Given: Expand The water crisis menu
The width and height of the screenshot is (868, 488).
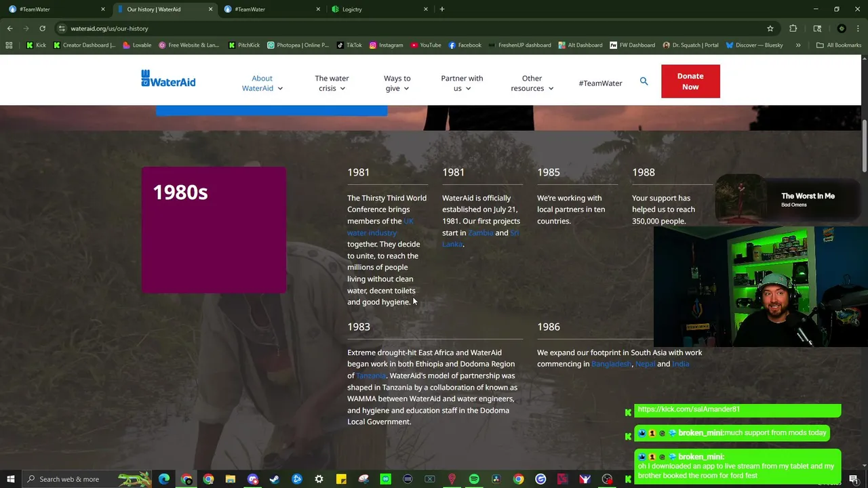Looking at the screenshot, I should point(332,83).
